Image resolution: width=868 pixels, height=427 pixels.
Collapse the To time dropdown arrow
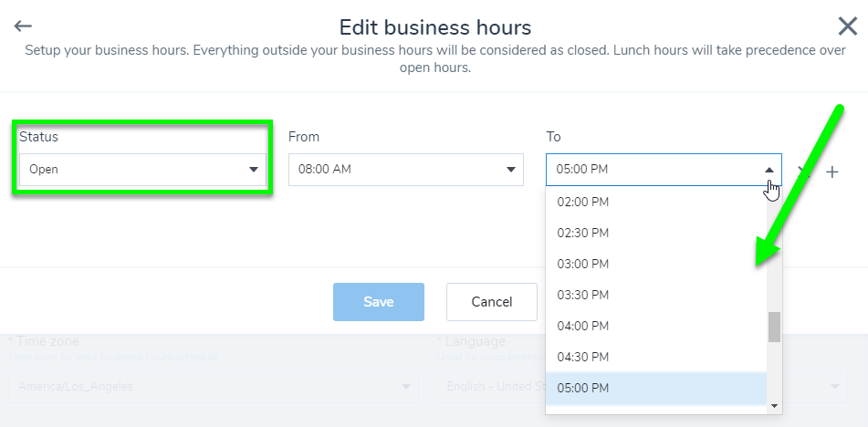click(x=769, y=170)
